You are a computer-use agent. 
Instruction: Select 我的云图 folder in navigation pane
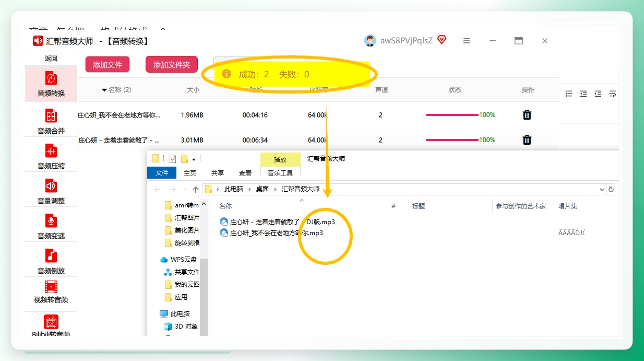click(x=182, y=285)
